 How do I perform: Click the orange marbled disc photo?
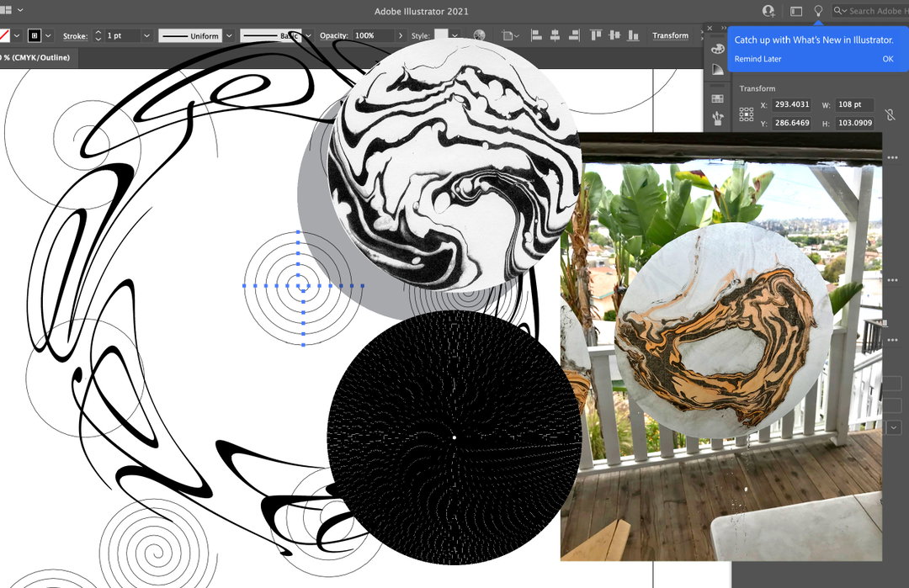723,331
